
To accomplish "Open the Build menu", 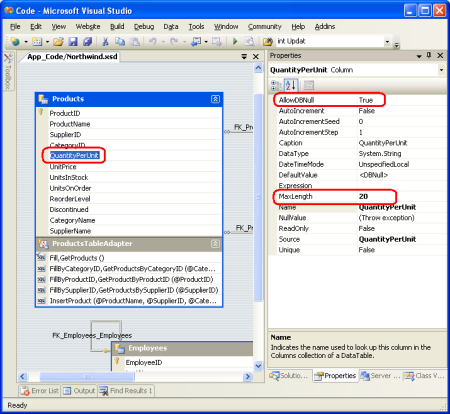I will coord(117,26).
